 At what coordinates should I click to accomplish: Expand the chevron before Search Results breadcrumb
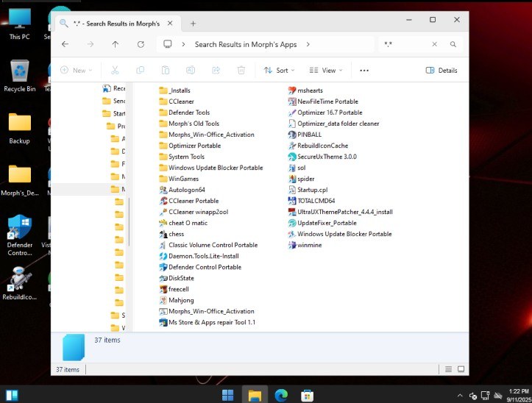click(183, 44)
